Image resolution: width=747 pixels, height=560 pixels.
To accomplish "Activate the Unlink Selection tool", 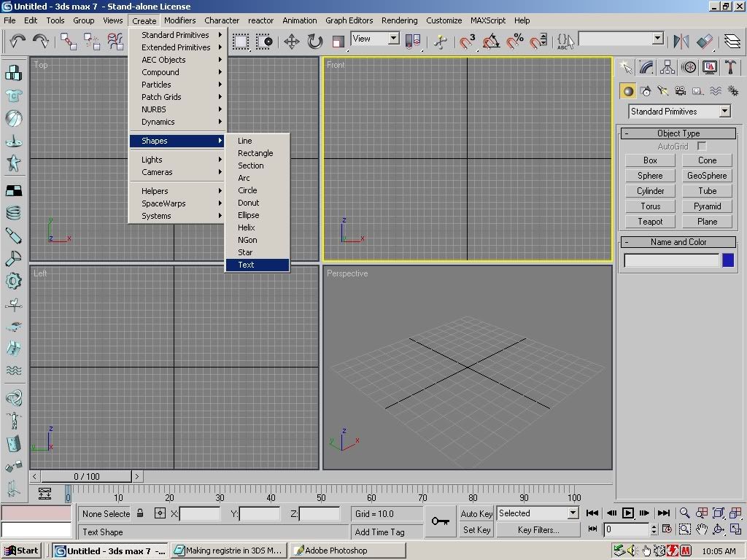I will pos(91,42).
